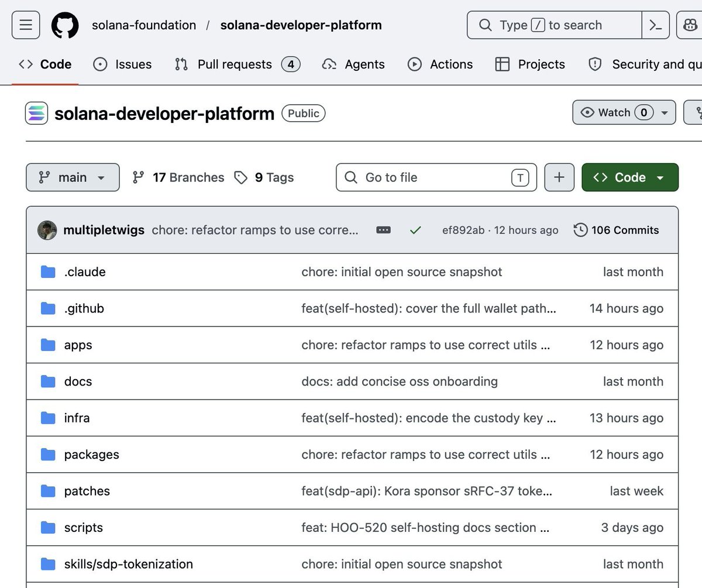
Task: Open commit 'feat(sdp-api): Kora sponsor sRFC-37'
Action: 426,491
